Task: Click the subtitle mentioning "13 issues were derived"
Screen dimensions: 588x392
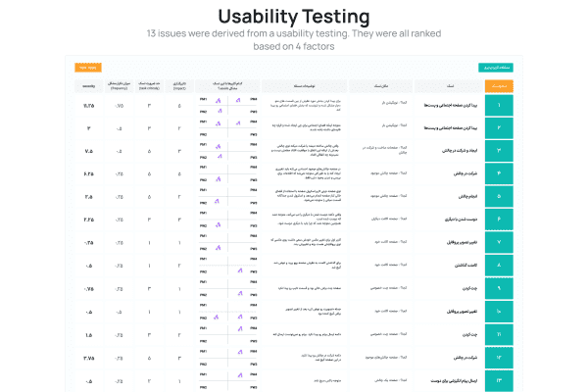Action: [294, 40]
